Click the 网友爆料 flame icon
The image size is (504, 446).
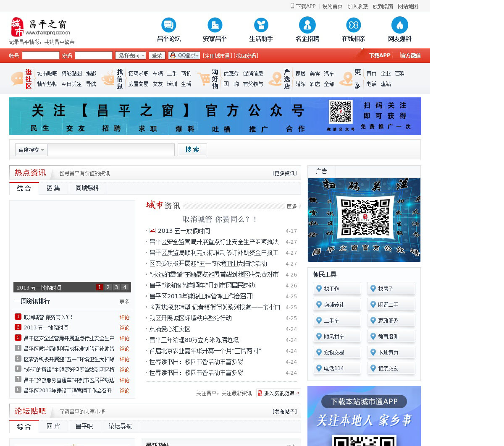[399, 26]
